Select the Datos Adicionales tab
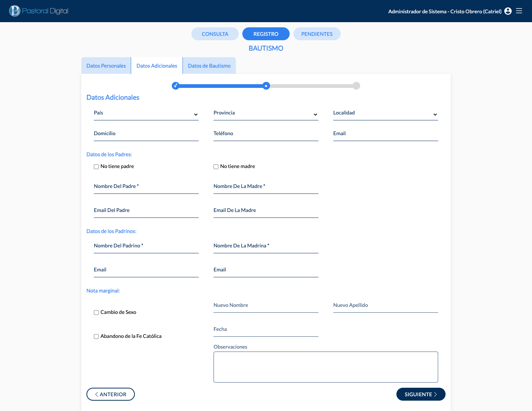532x411 pixels. pyautogui.click(x=157, y=66)
